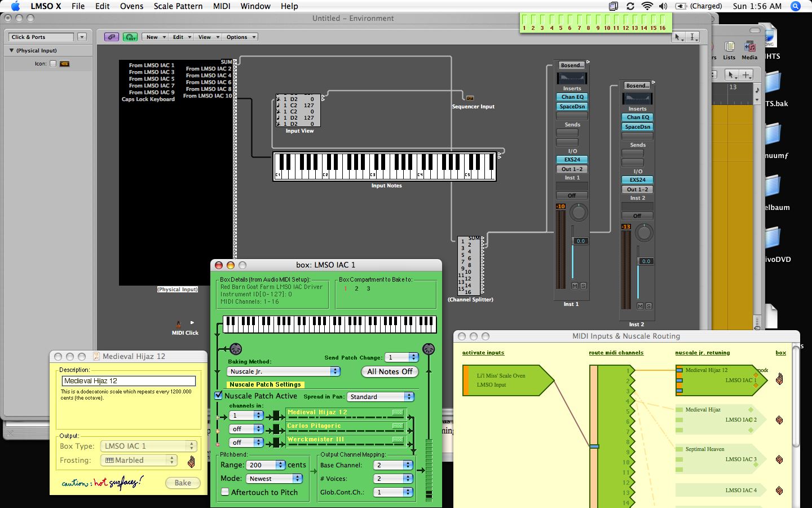The width and height of the screenshot is (812, 508).
Task: Open Spotlight search in menu bar
Action: tap(796, 6)
